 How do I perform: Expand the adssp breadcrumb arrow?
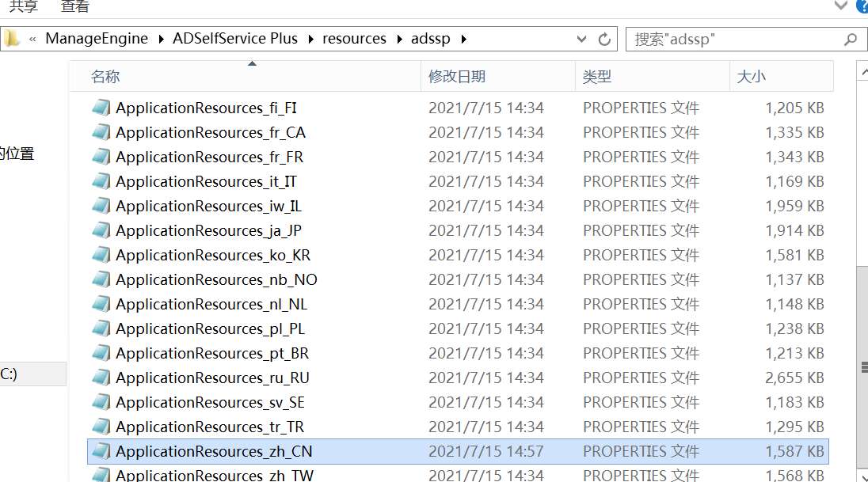pyautogui.click(x=463, y=40)
